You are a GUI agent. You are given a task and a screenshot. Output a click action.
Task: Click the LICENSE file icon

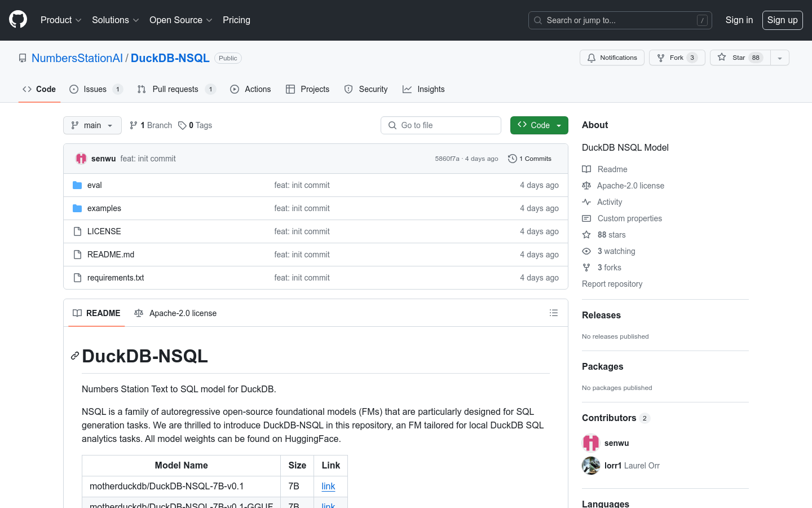[x=77, y=231]
